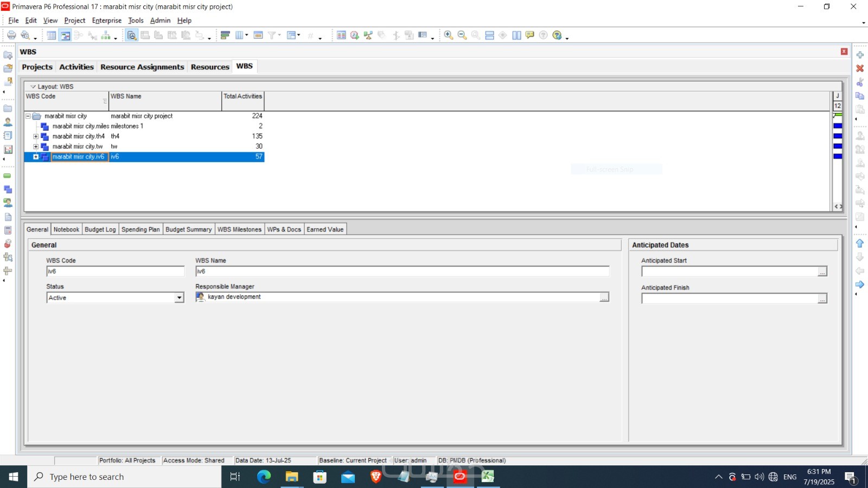Screen dimensions: 868x488
Task: Toggle the Show/Hide Bottom Layout details icon
Action: 132,35
